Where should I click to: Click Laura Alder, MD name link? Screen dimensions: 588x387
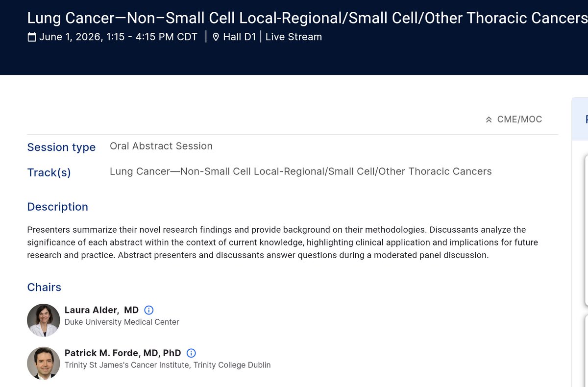click(102, 310)
